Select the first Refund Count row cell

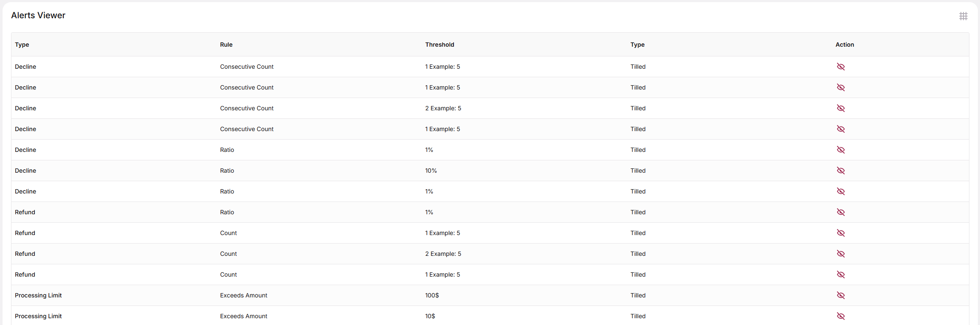point(228,233)
